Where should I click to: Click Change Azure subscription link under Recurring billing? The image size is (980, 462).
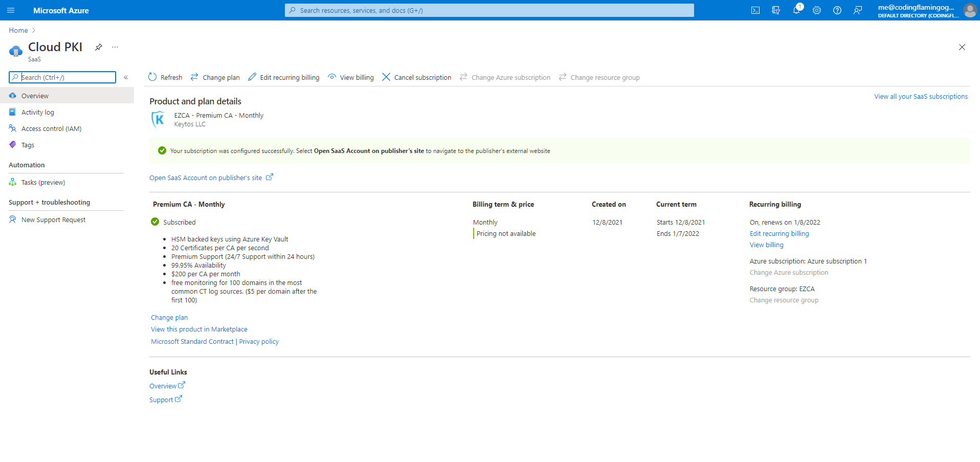(789, 272)
